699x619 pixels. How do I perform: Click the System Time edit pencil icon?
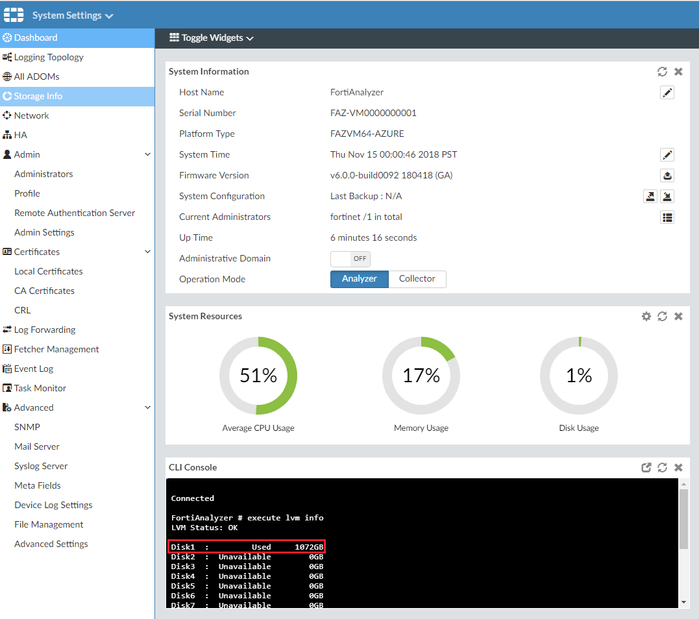tap(667, 155)
